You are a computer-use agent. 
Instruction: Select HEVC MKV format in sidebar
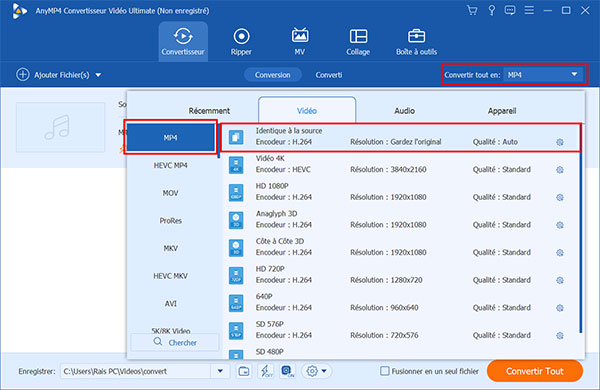(170, 276)
